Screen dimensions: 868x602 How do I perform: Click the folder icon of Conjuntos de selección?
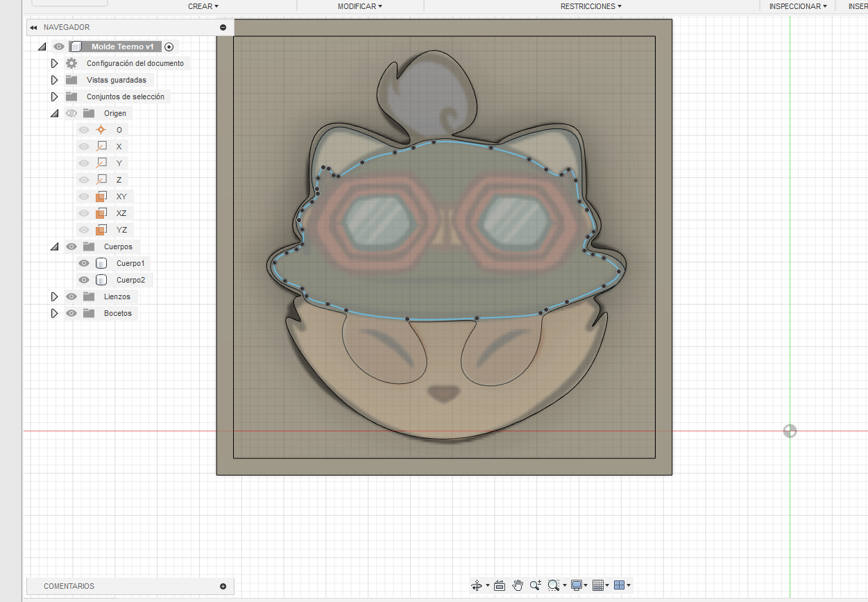pyautogui.click(x=71, y=97)
